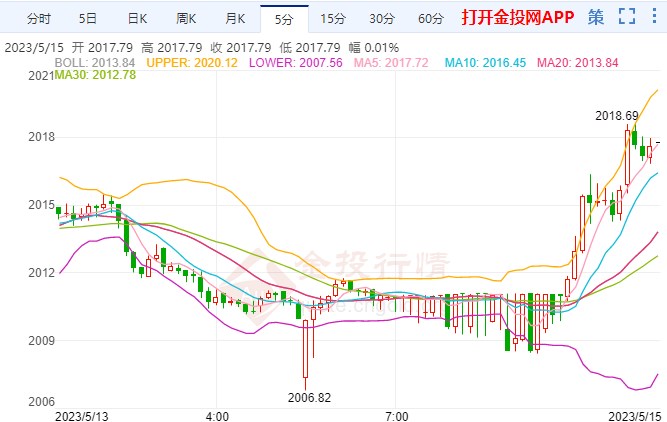Click the MA30: 2012.78 legend label
Screen dimensions: 667x422
click(95, 75)
